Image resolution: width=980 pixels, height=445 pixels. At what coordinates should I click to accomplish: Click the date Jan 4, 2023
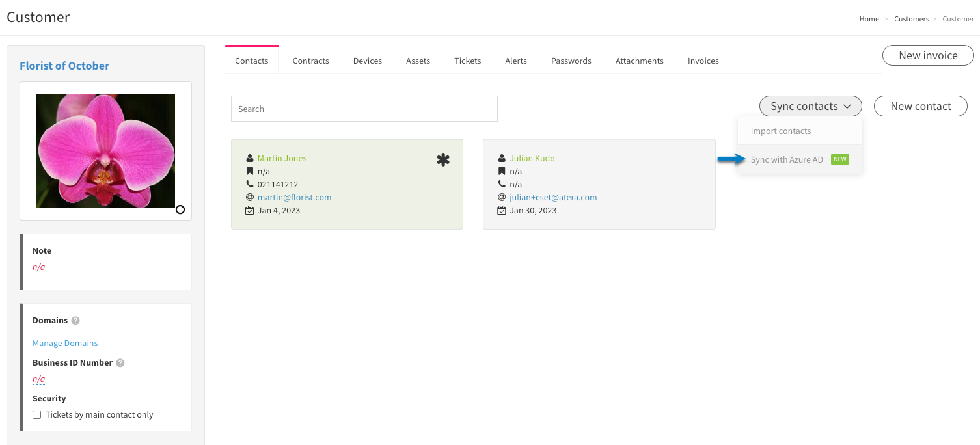(x=279, y=210)
